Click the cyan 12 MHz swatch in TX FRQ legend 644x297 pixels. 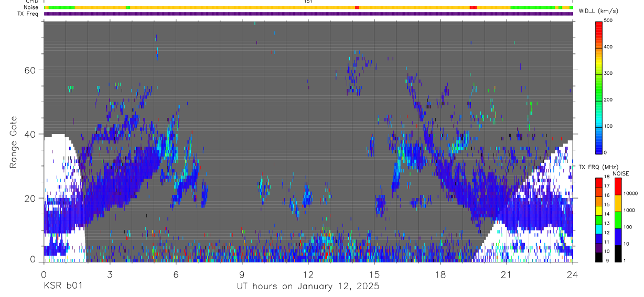tap(599, 230)
